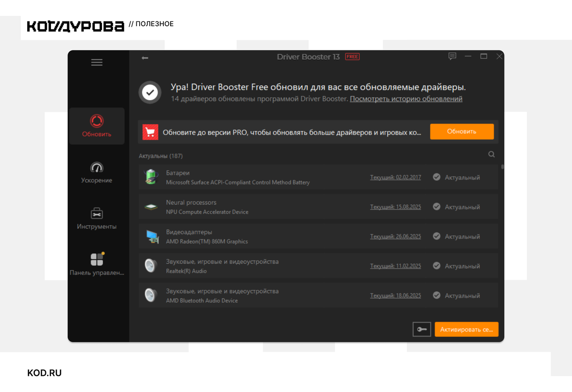
Task: Click the shopping cart PRO icon
Action: pos(151,132)
